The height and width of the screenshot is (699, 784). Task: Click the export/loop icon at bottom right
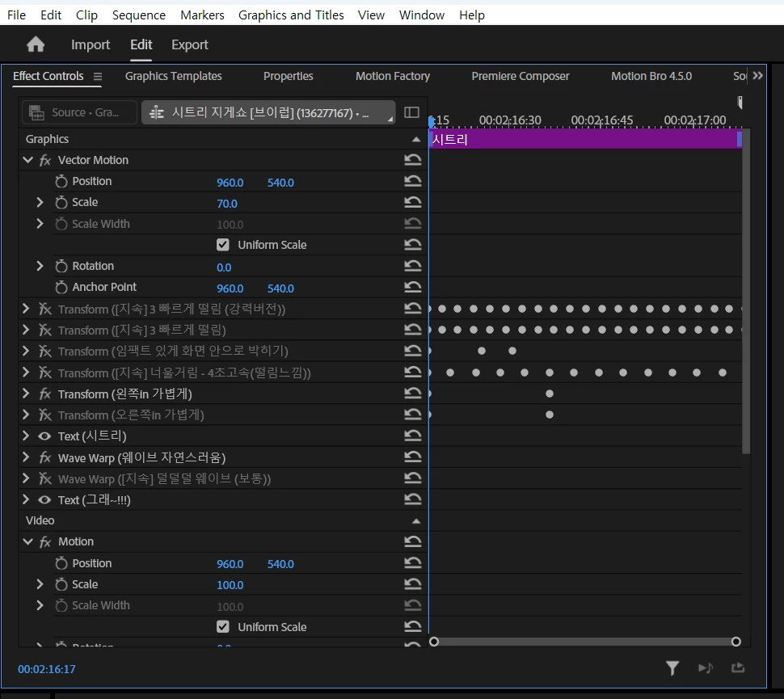[738, 668]
